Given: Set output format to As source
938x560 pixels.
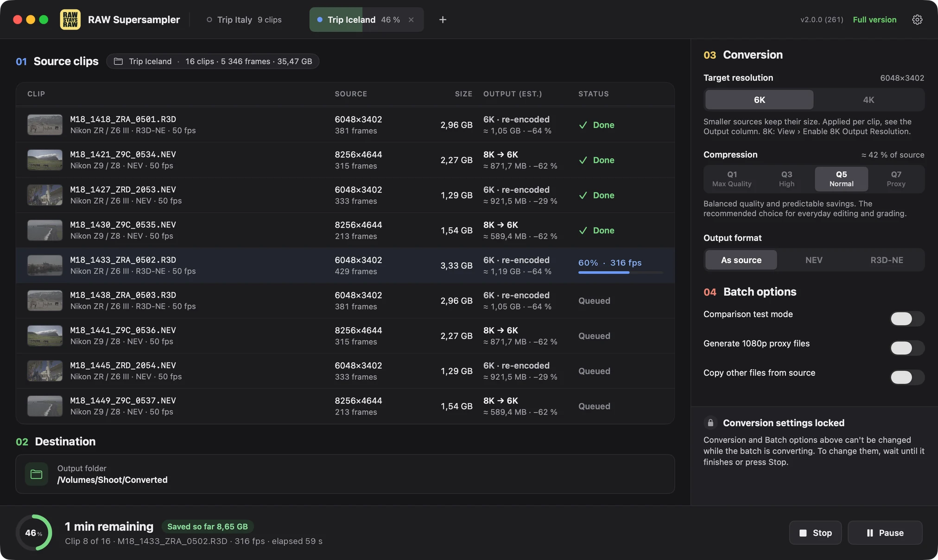Looking at the screenshot, I should pos(741,260).
